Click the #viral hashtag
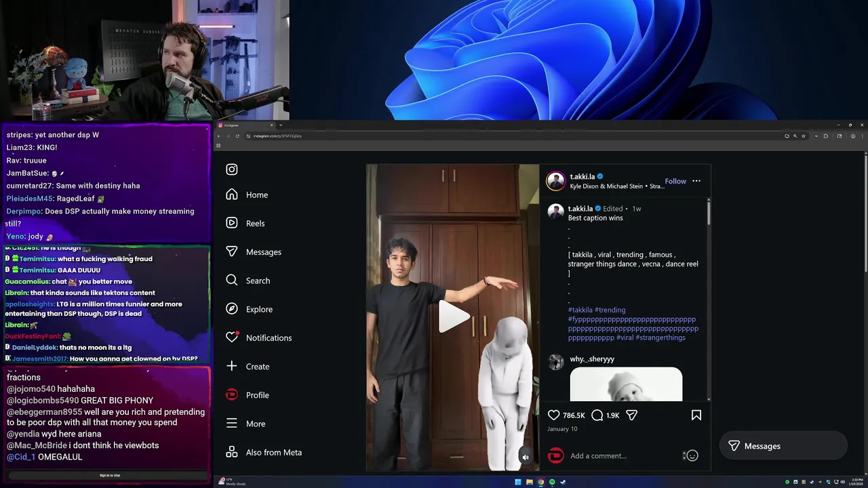Image resolution: width=868 pixels, height=488 pixels. click(x=625, y=338)
